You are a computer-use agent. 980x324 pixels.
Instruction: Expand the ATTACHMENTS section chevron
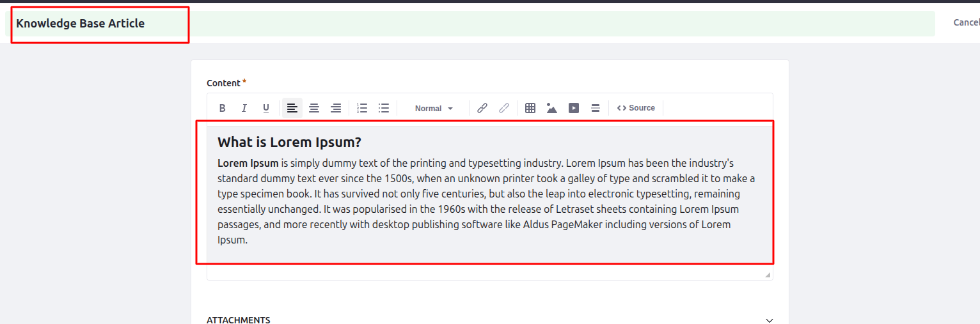[770, 320]
